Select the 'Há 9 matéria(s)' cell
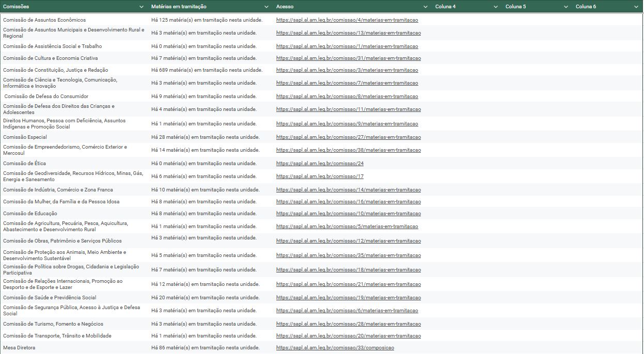 click(x=211, y=96)
